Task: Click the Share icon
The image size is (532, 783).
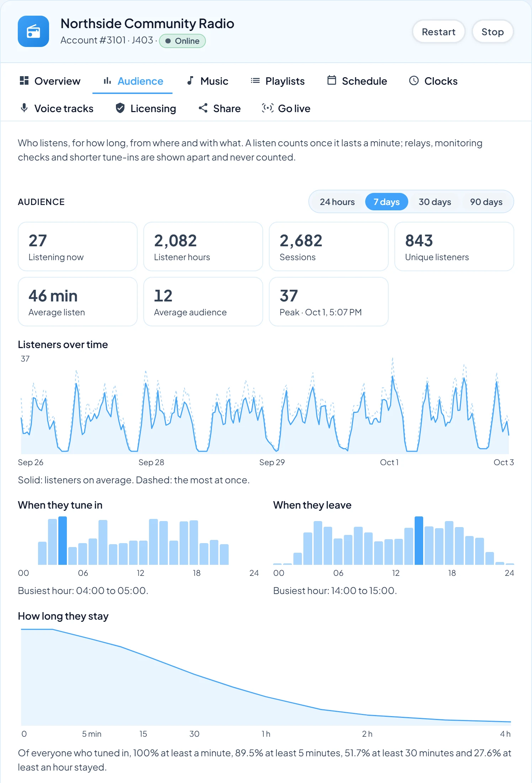Action: click(x=203, y=108)
